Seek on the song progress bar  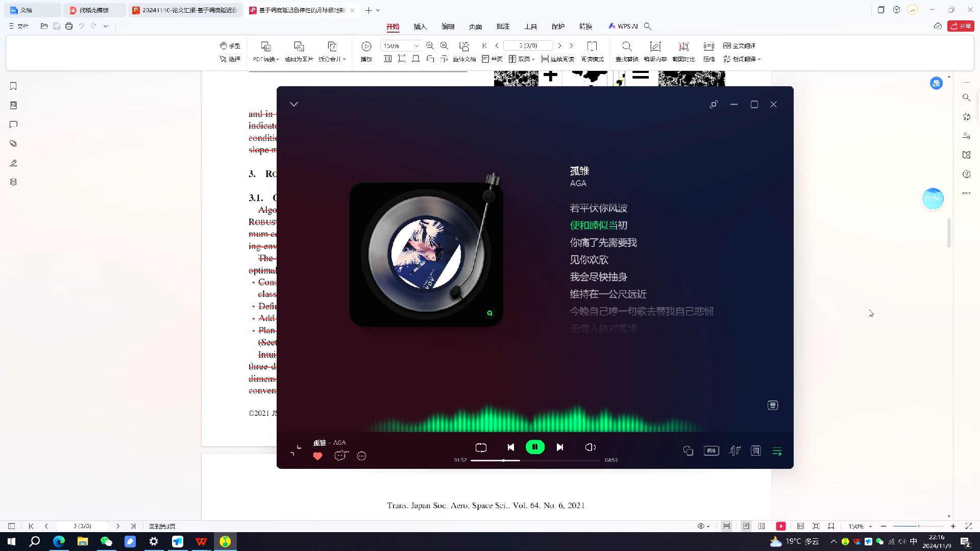(535, 460)
